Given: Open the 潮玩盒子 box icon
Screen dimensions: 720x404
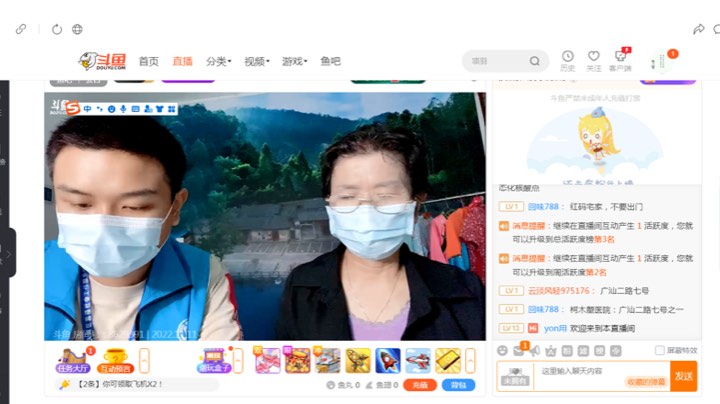Looking at the screenshot, I should click(214, 360).
